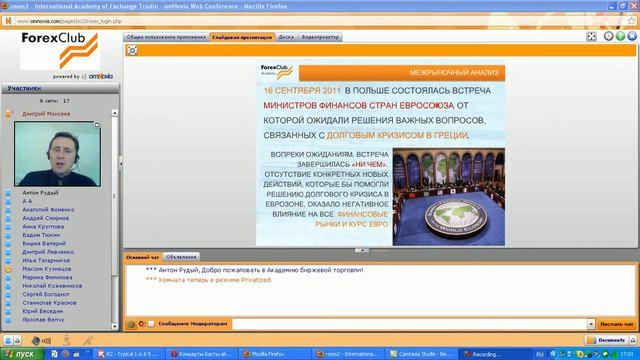640x360 pixels.
Task: Open the Концерты Басты taskbar item
Action: (202, 354)
